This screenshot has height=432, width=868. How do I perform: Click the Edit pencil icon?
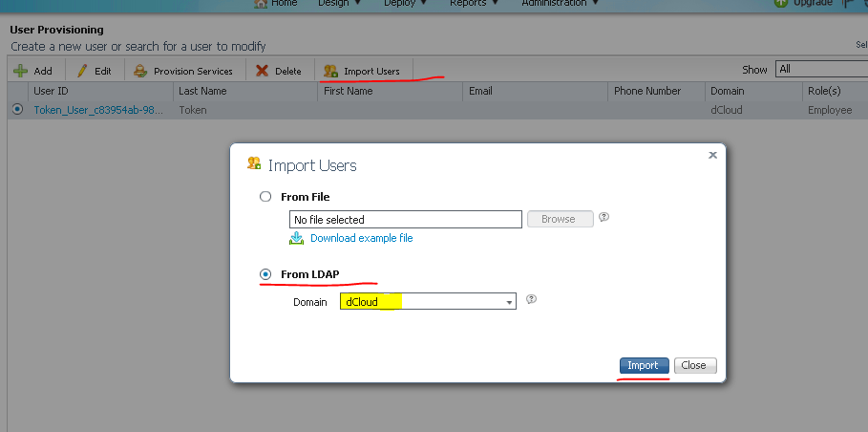point(82,71)
